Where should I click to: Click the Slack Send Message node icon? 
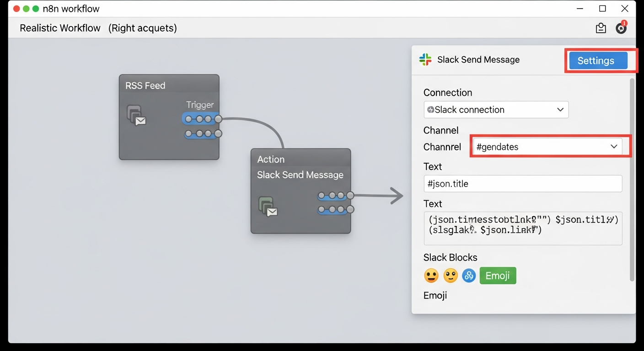(x=268, y=206)
